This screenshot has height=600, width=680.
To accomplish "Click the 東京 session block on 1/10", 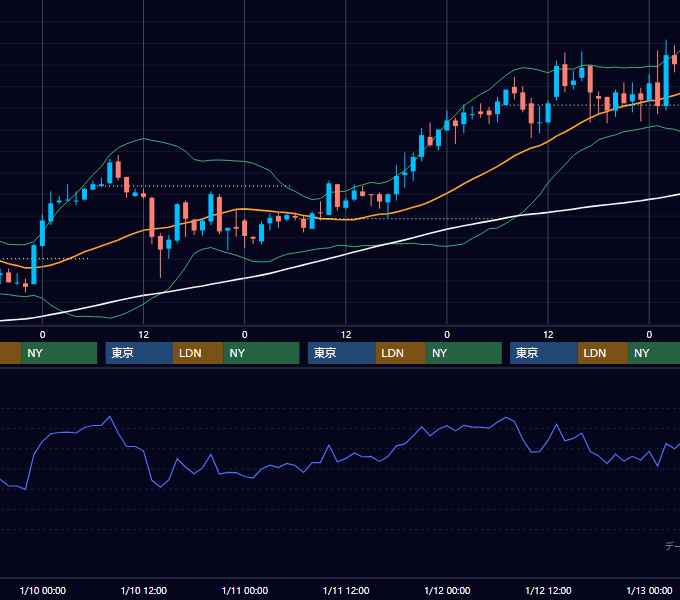I will pyautogui.click(x=139, y=353).
